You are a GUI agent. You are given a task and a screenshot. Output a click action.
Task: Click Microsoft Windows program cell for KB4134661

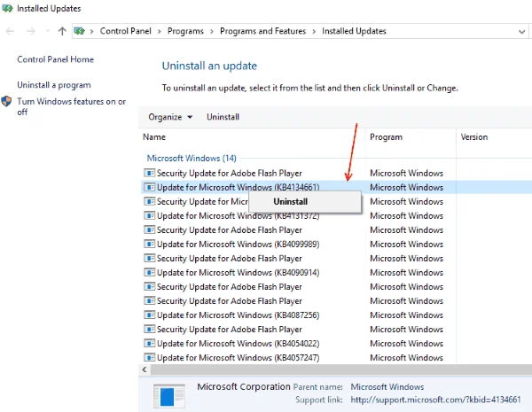coord(406,187)
